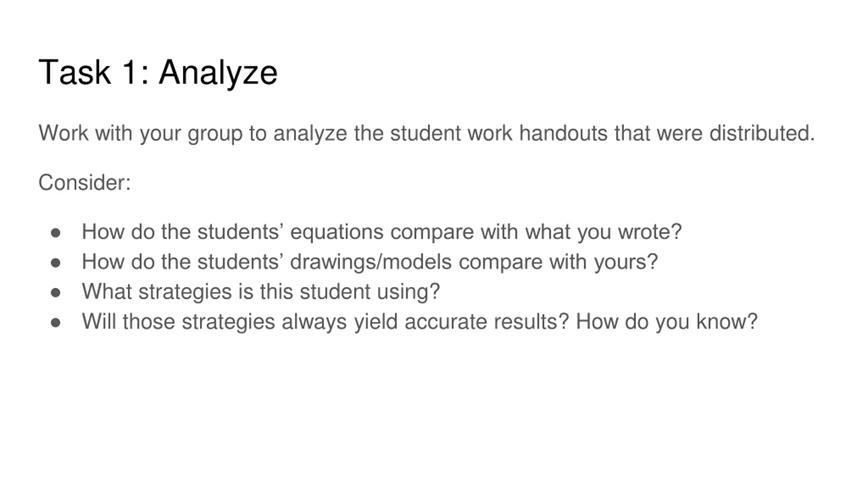Click the phrase 'How do you know?'
The width and height of the screenshot is (868, 488).
[667, 322]
